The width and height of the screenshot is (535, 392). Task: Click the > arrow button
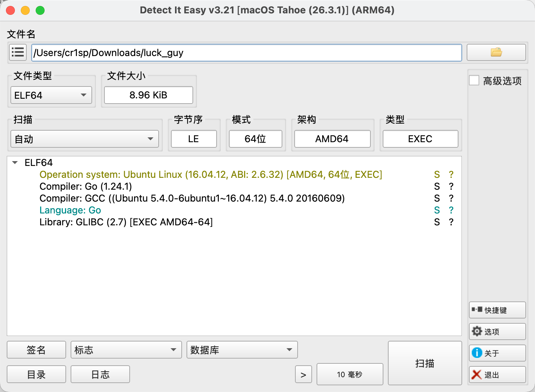pos(304,374)
